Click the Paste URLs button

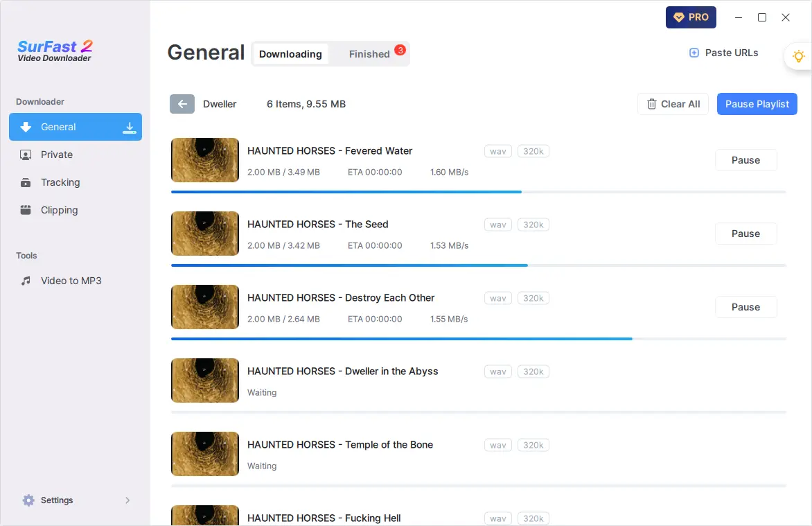point(723,53)
